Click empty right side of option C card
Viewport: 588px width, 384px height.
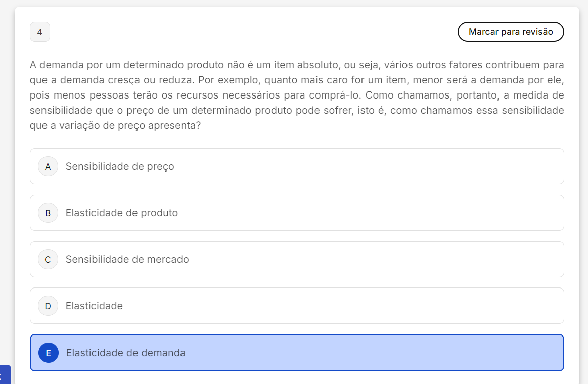[x=404, y=259]
